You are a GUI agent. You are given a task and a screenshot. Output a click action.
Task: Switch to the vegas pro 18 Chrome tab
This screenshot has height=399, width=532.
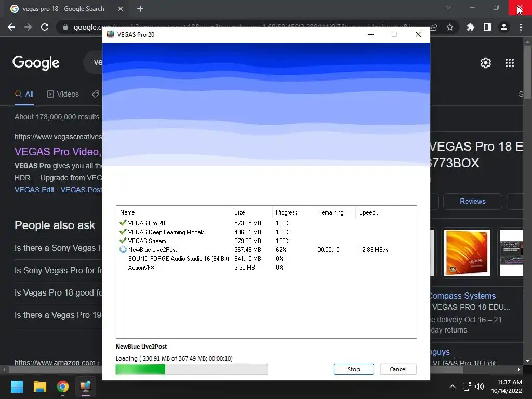click(x=63, y=9)
